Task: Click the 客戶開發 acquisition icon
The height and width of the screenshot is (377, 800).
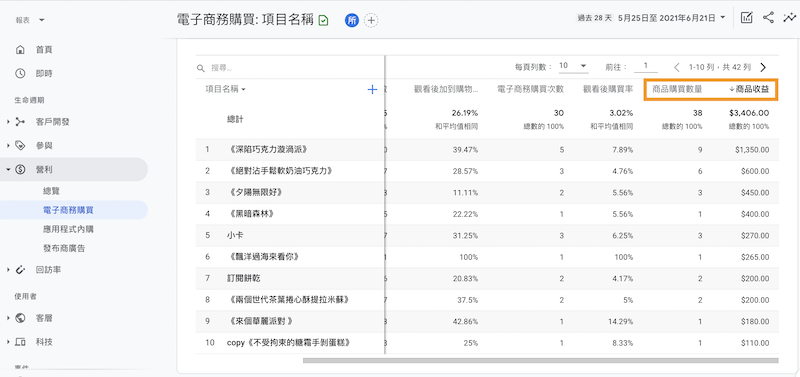Action: point(20,122)
